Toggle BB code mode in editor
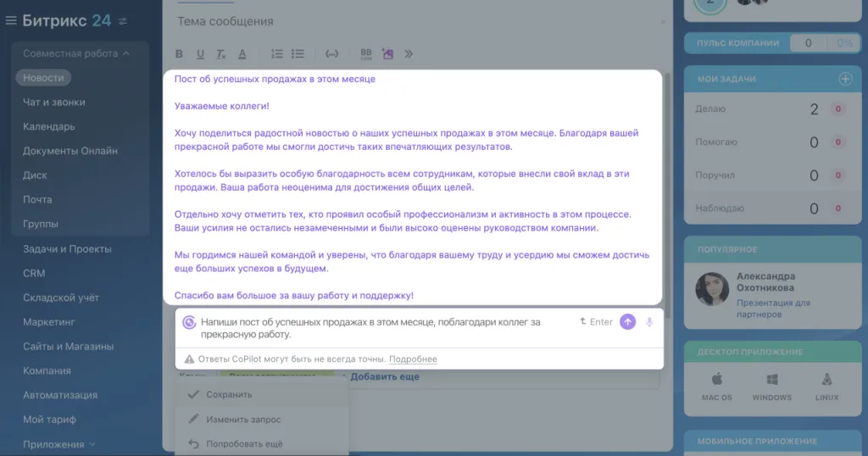 (366, 54)
